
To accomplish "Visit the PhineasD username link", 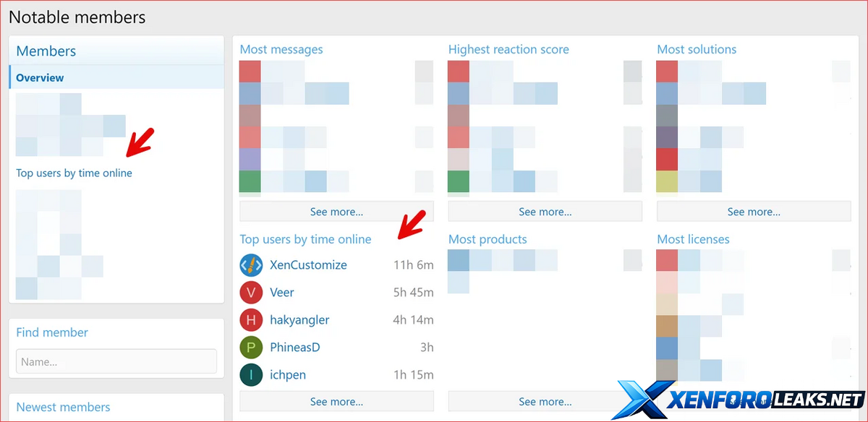I will click(294, 348).
